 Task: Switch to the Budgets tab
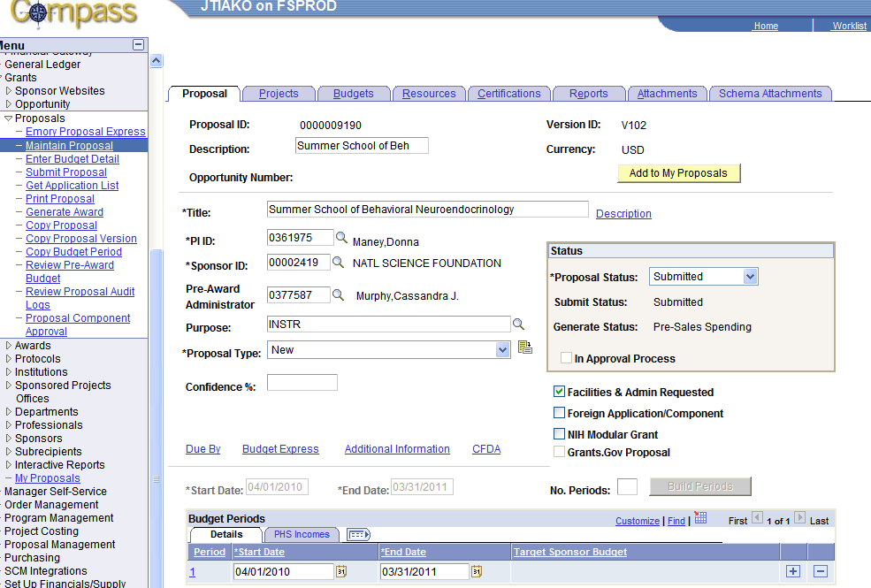click(354, 93)
